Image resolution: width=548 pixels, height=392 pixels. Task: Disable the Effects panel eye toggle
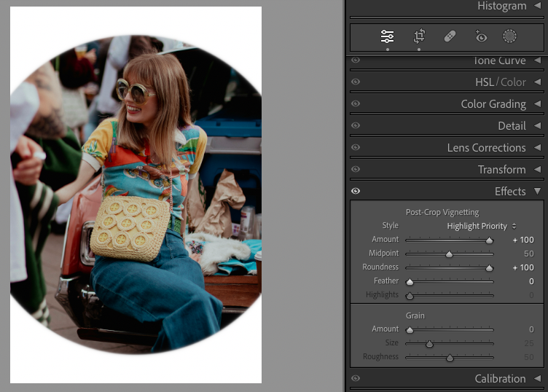click(356, 191)
